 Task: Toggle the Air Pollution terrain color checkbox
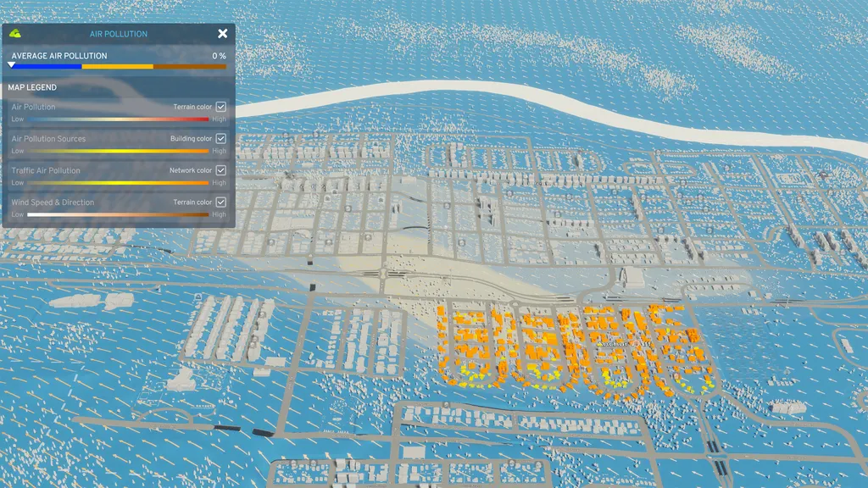point(222,106)
